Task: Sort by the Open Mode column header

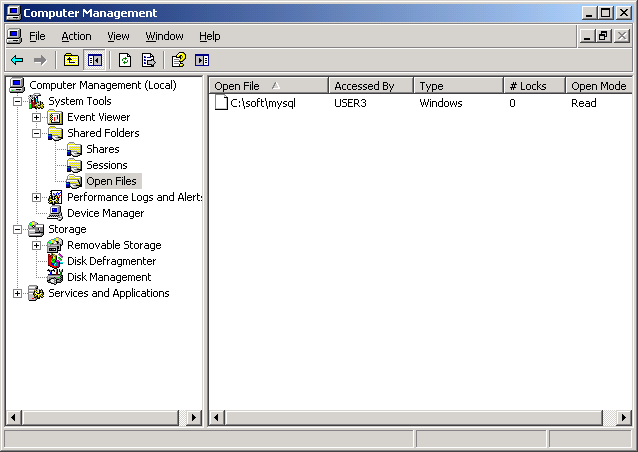Action: coord(599,86)
